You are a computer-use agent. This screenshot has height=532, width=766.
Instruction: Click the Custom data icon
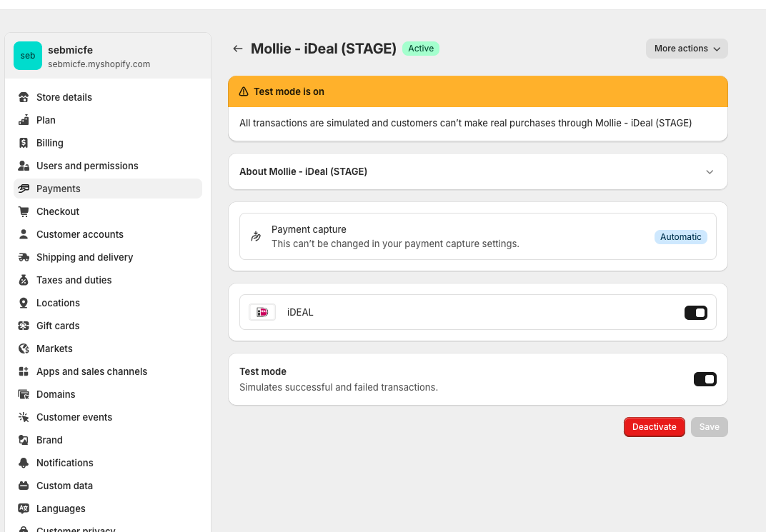(24, 486)
